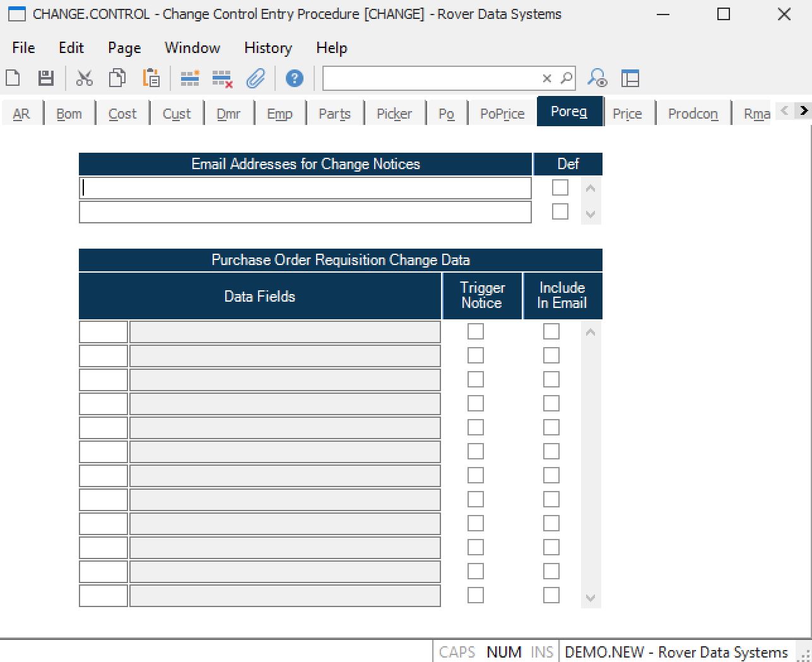
Task: Click the Save disk icon
Action: tap(46, 78)
